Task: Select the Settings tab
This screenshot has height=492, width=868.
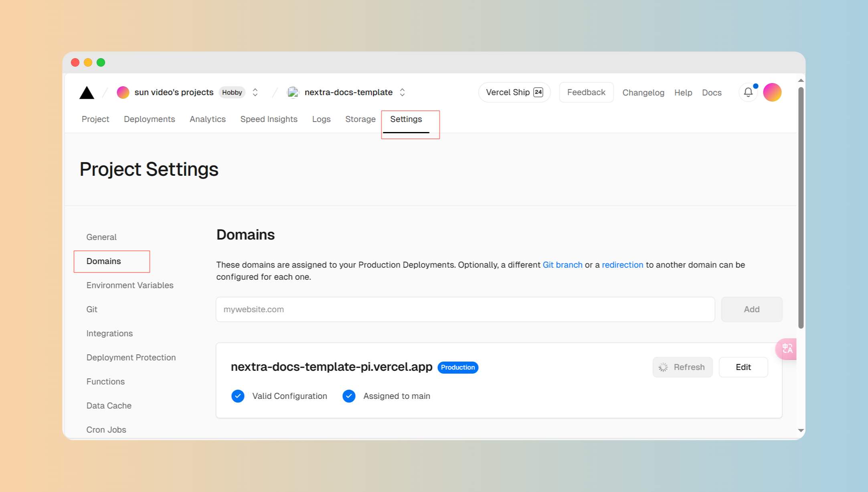Action: pyautogui.click(x=406, y=119)
